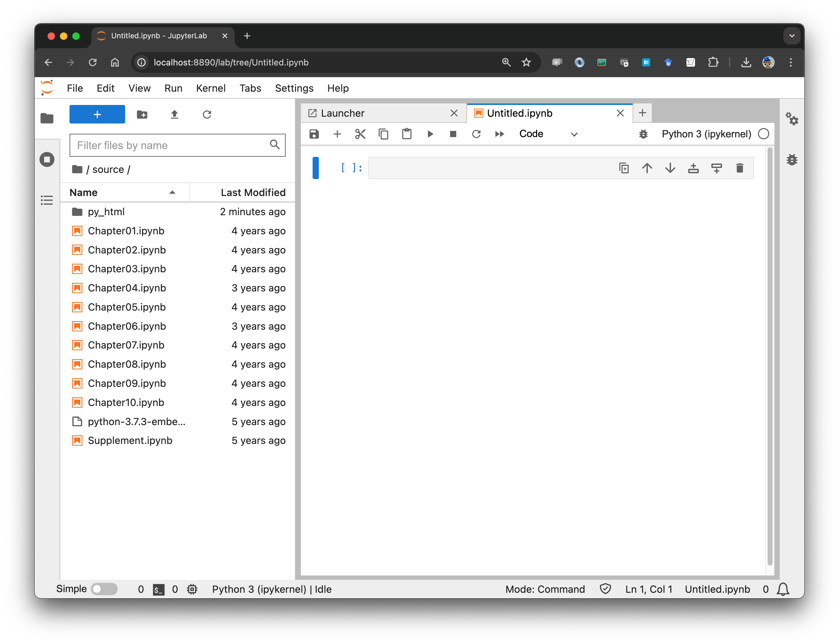Upload files using the upload icon
839x644 pixels.
click(x=175, y=115)
